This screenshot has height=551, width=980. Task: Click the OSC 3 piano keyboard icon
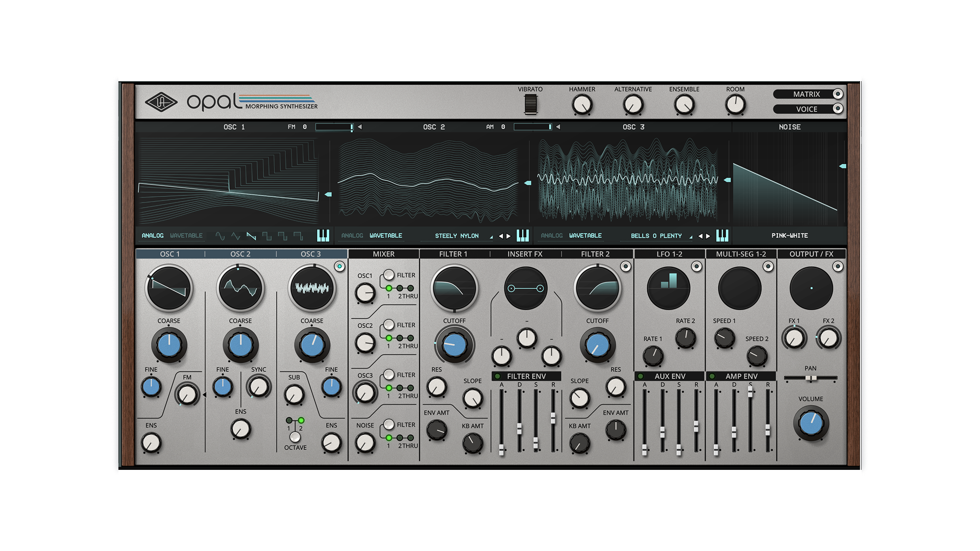click(722, 235)
